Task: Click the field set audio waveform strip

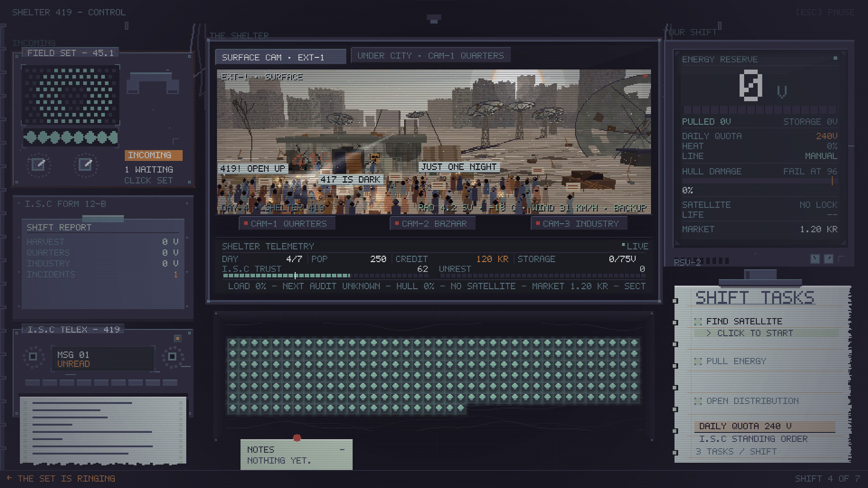Action: (x=71, y=137)
